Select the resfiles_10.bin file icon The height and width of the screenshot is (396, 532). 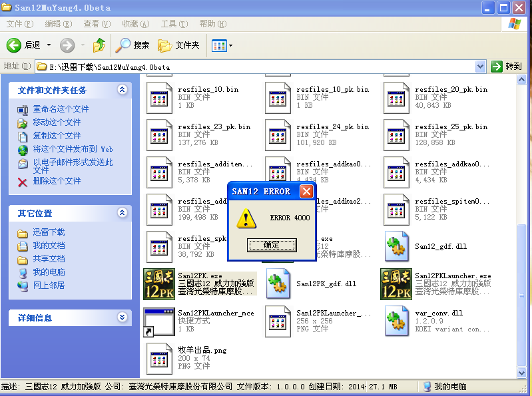coord(159,98)
